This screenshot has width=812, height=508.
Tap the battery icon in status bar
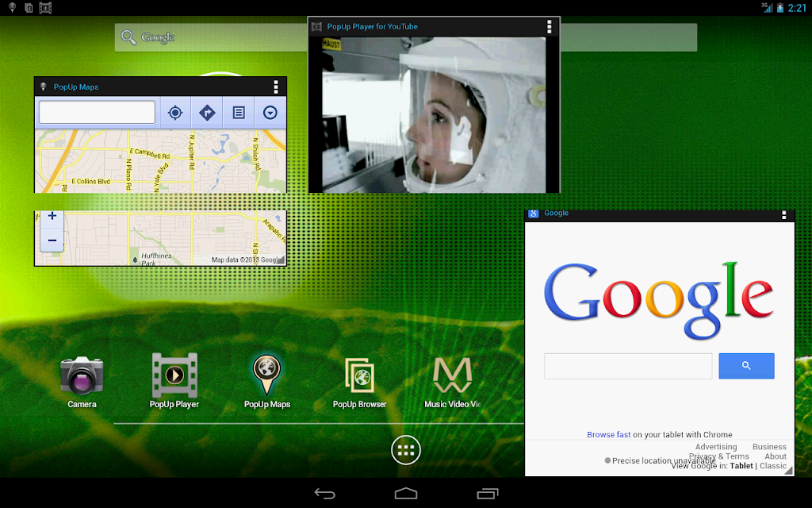coord(780,8)
